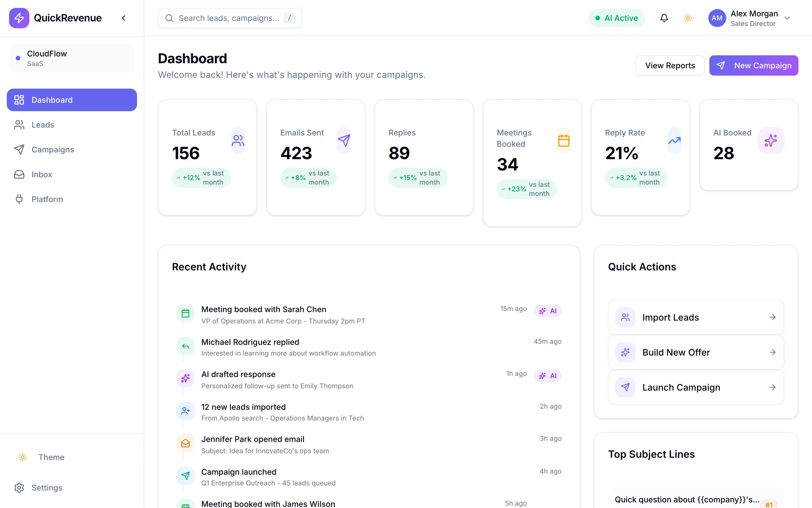The image size is (812, 508).
Task: Go to Campaigns in the sidebar
Action: click(72, 150)
